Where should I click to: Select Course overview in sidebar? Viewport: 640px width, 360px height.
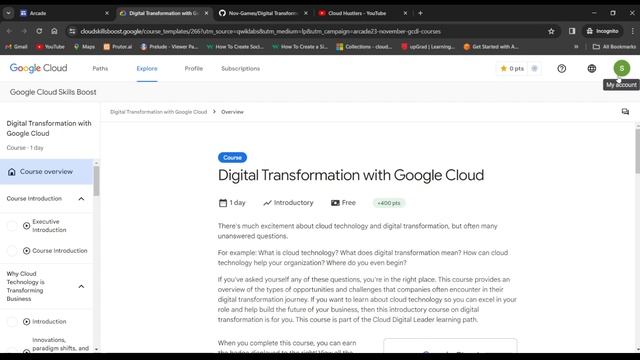click(x=47, y=172)
